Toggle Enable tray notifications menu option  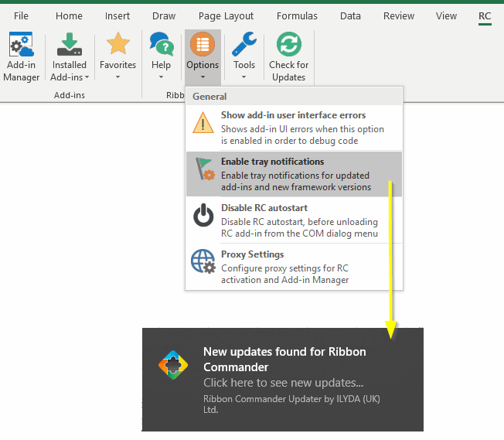tap(294, 174)
